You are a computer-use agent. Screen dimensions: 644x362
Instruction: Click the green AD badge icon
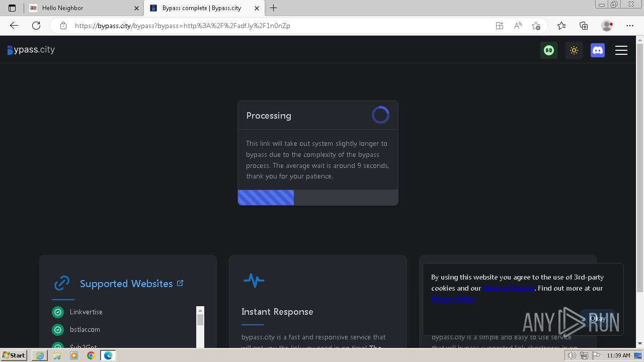549,50
